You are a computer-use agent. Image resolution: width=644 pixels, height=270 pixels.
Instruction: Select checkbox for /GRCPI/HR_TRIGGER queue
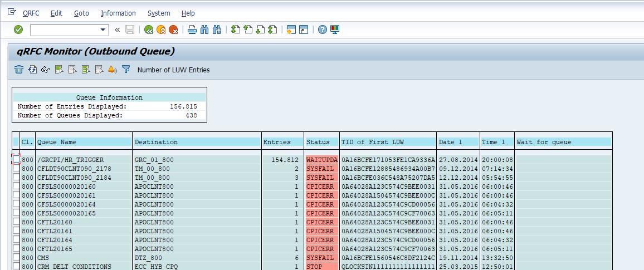(17, 159)
